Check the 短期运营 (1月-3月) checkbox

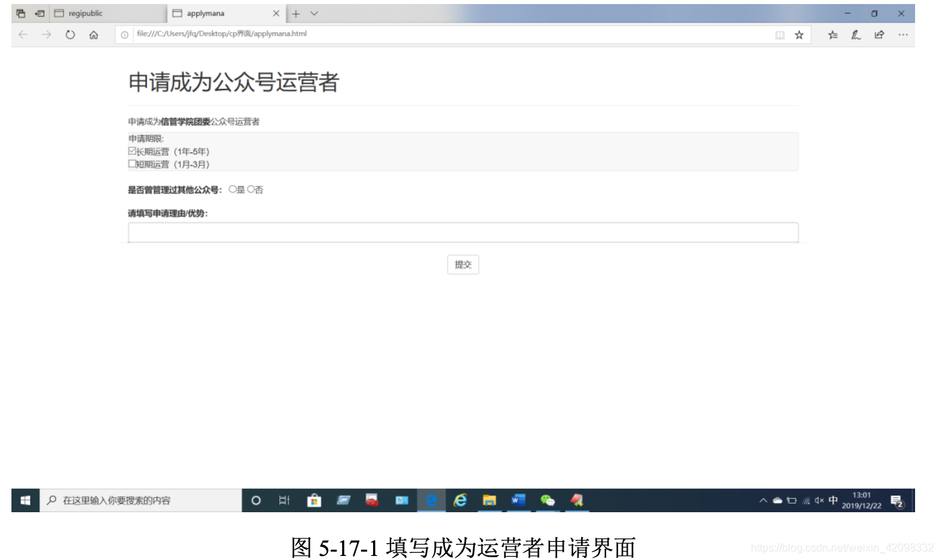pos(132,164)
